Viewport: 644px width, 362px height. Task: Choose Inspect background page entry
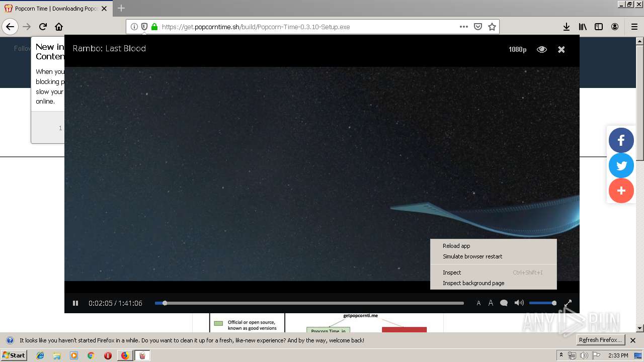tap(494, 283)
